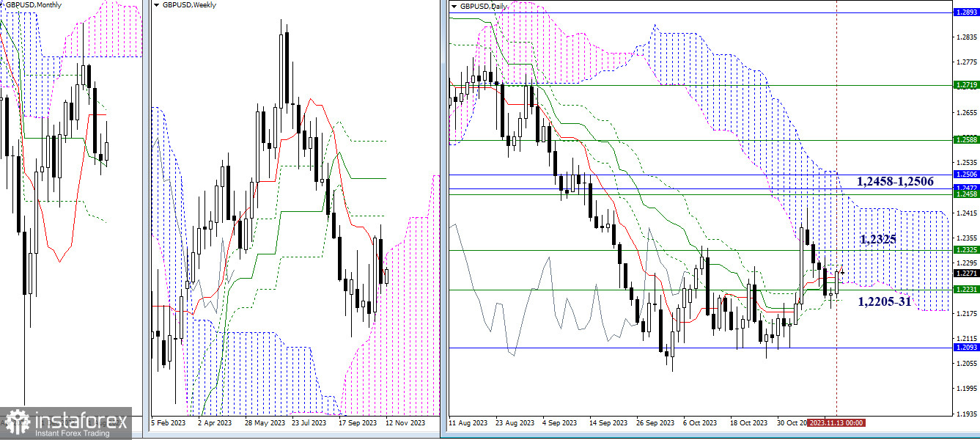Viewport: 980px width, 440px height.
Task: Select the 1,2458-1,2506 resistance zone annotation
Action: pos(894,181)
